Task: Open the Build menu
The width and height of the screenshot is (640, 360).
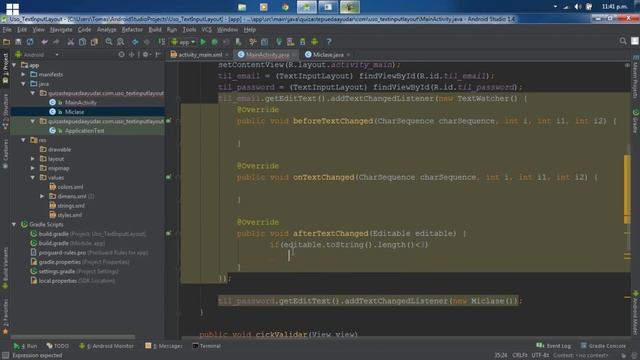Action: coord(155,30)
